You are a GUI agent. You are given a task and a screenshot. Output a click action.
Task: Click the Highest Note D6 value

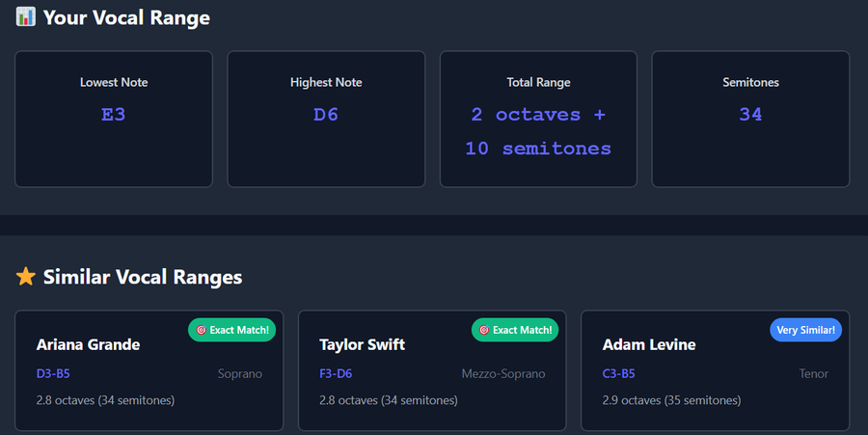click(326, 115)
